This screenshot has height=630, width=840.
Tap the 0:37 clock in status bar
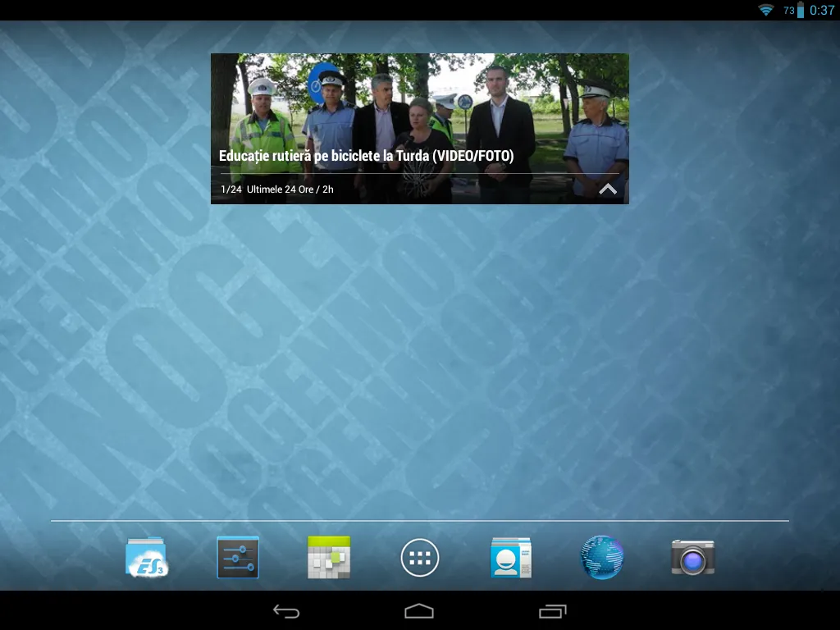pyautogui.click(x=822, y=10)
